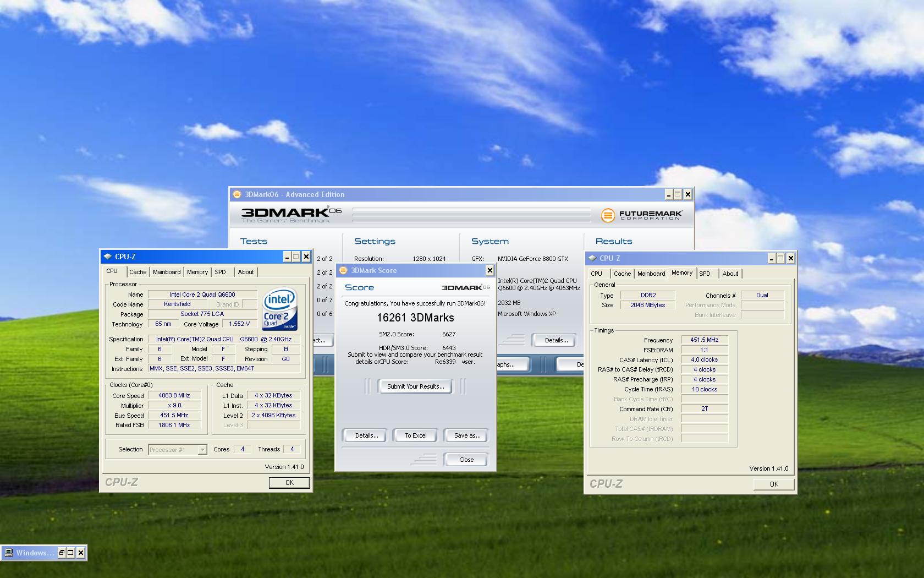The image size is (924, 578).
Task: Switch to CPU tab in right CPU-Z
Action: point(597,274)
